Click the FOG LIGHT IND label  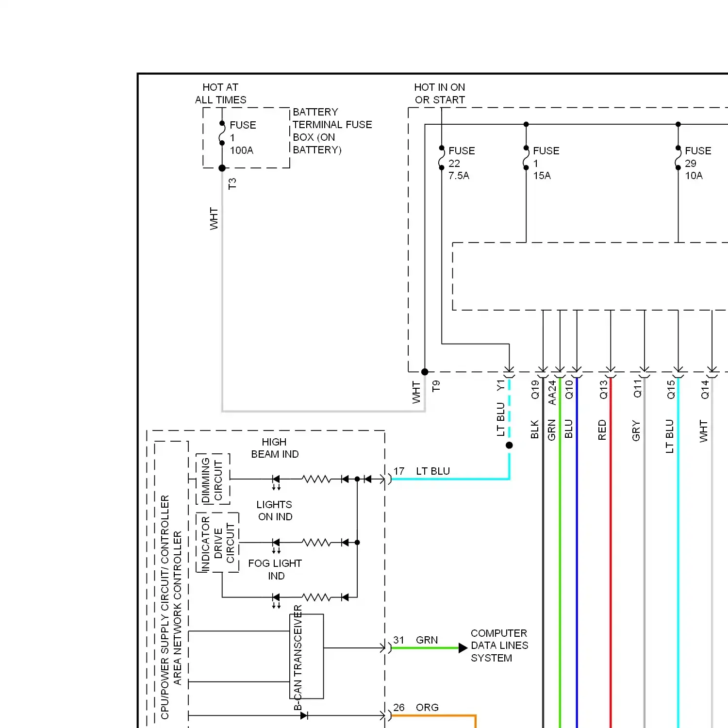click(275, 569)
